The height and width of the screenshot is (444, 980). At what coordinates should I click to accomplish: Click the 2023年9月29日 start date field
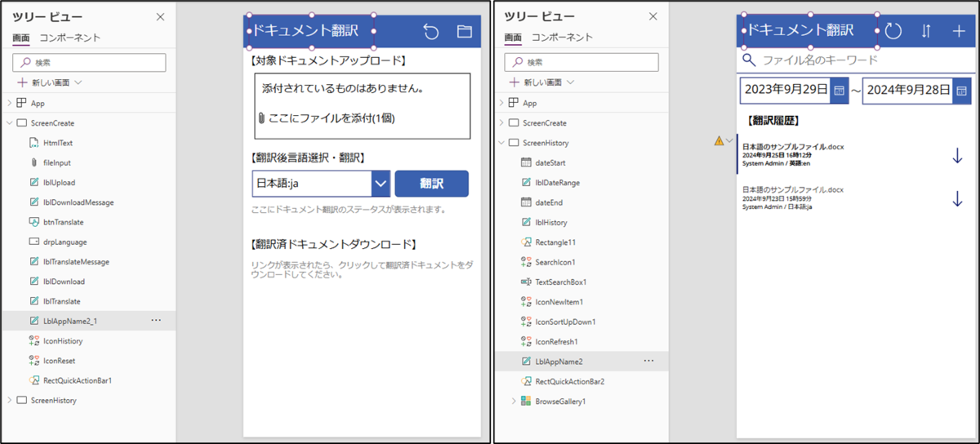click(x=785, y=90)
